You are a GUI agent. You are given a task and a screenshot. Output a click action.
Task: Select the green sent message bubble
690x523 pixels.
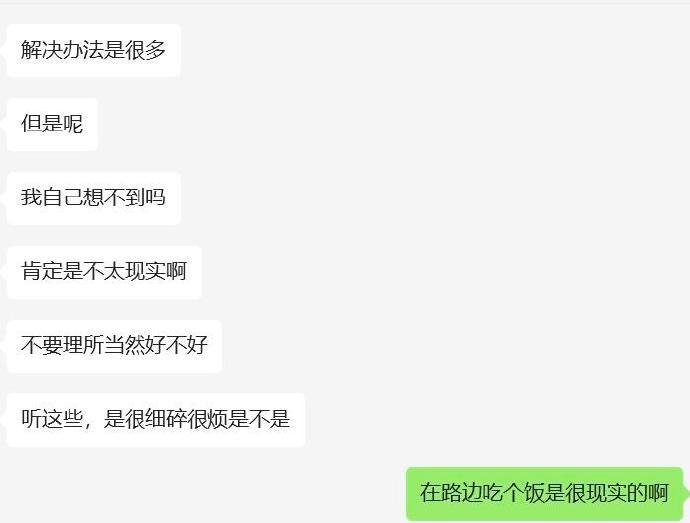click(544, 494)
